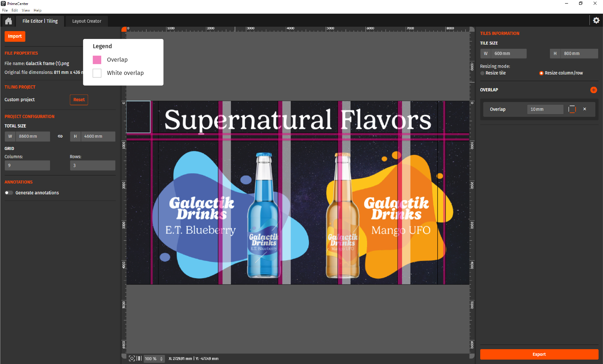
Task: Click the fit-to-view icon in status bar
Action: tap(132, 358)
